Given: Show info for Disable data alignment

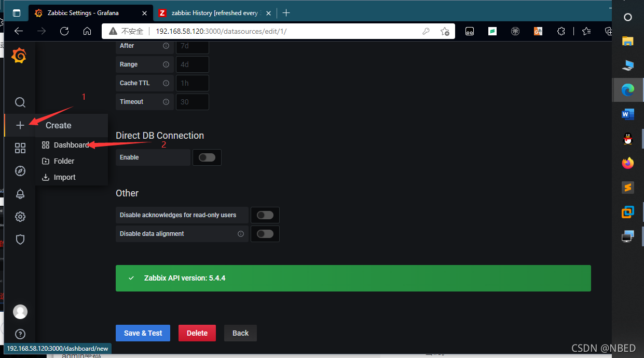Looking at the screenshot, I should 241,234.
